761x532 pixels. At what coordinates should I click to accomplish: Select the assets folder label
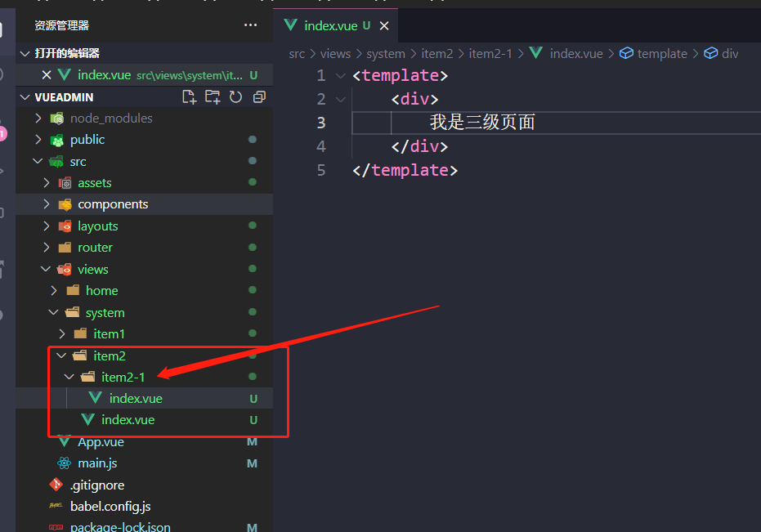coord(95,183)
